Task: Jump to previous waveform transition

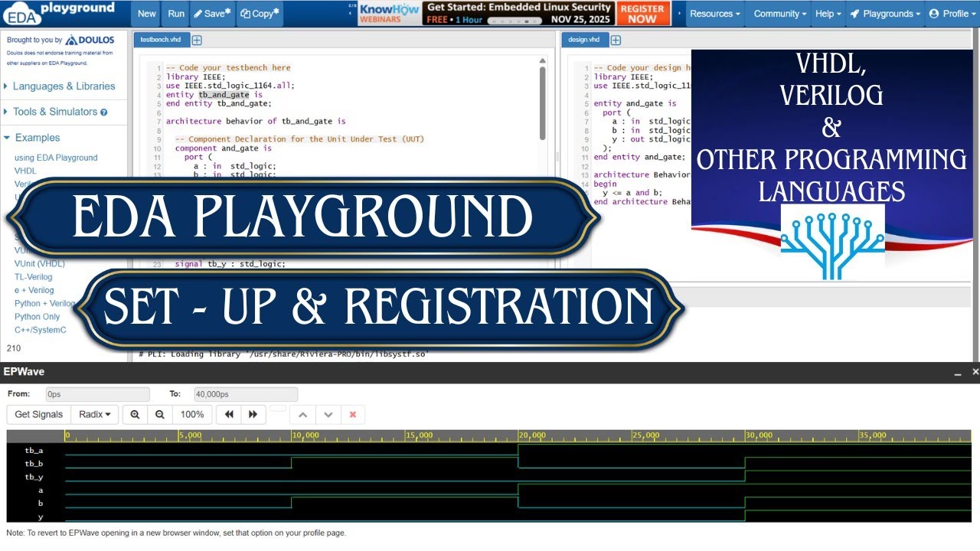Action: tap(228, 414)
